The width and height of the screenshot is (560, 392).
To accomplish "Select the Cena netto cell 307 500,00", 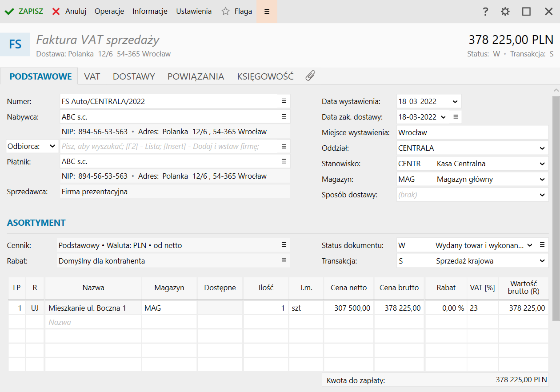I will click(349, 308).
